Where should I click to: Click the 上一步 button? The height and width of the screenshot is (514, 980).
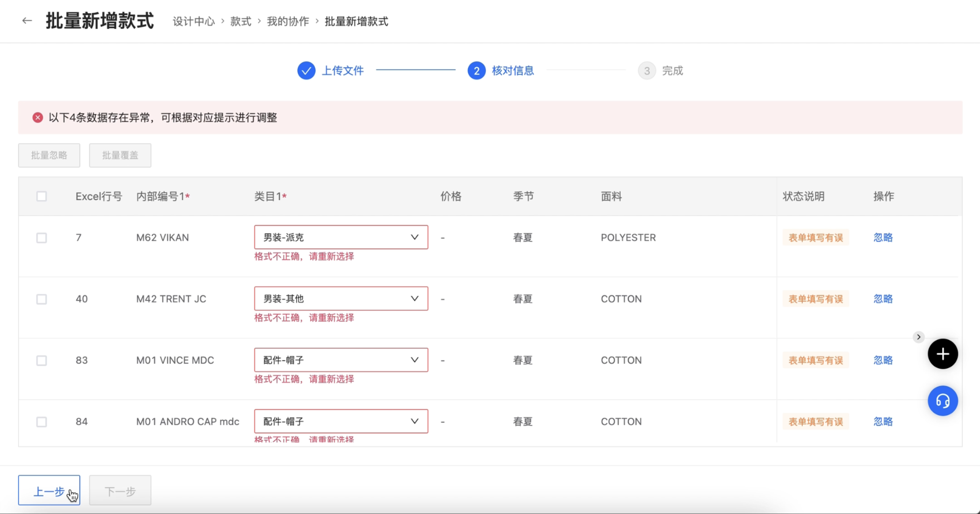point(49,491)
